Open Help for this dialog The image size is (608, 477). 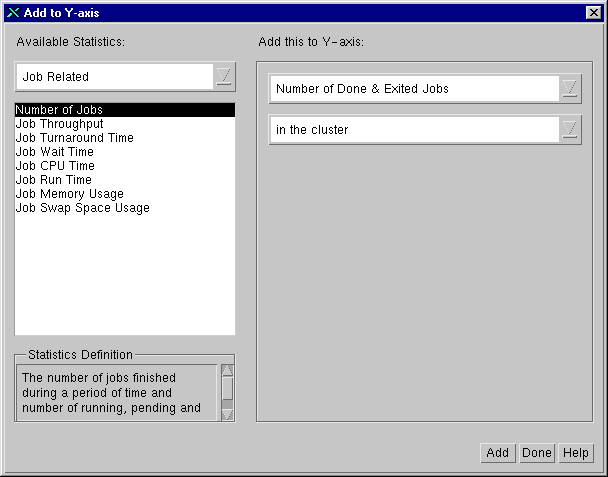coord(575,453)
